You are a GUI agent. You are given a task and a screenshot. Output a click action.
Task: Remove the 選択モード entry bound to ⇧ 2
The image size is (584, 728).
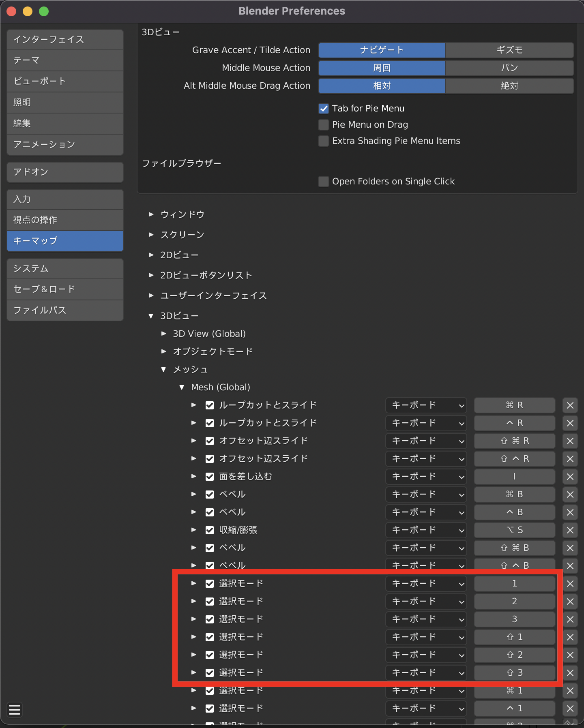pyautogui.click(x=570, y=655)
